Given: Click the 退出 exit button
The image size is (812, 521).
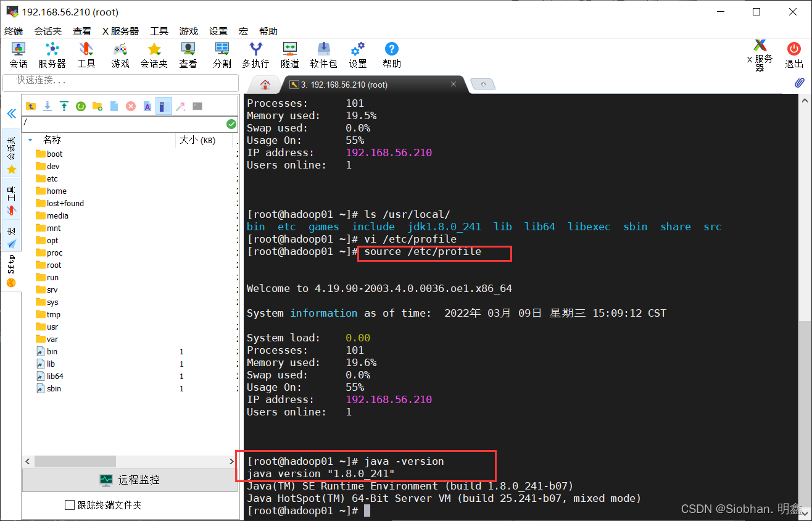Looking at the screenshot, I should click(794, 54).
